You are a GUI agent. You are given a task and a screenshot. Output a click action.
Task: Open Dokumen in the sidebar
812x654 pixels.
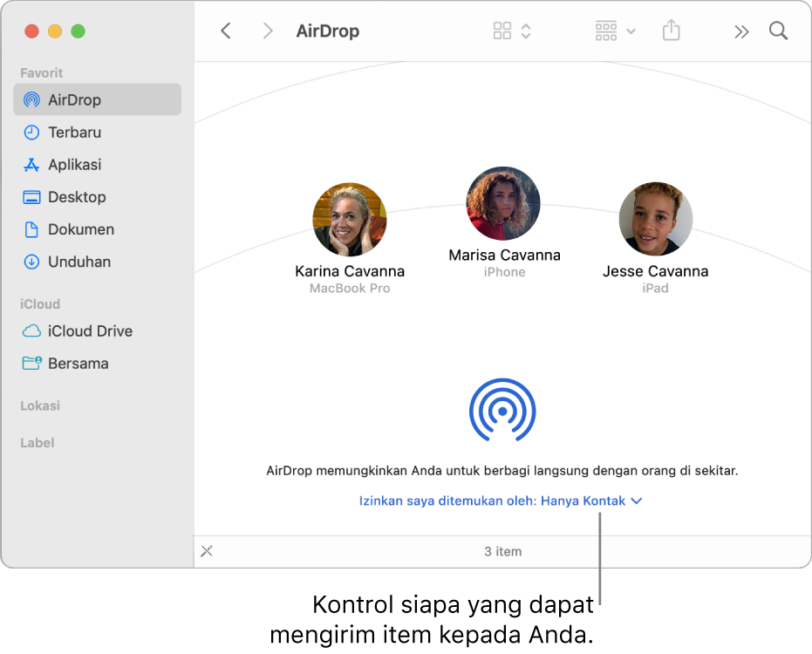(x=98, y=229)
